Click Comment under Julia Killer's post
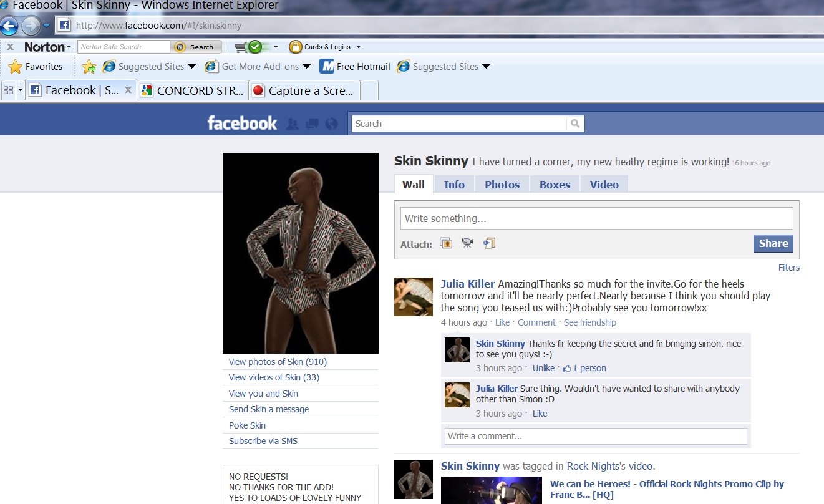 point(536,322)
